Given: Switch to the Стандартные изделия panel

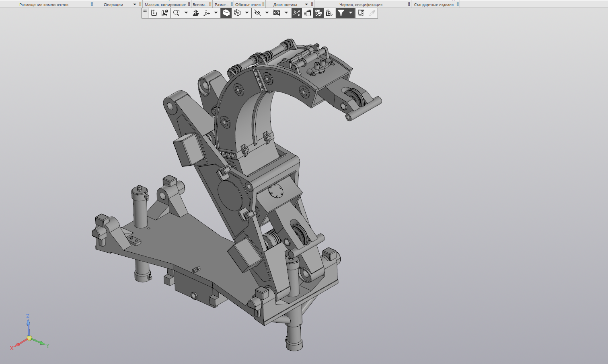Looking at the screenshot, I should 433,4.
